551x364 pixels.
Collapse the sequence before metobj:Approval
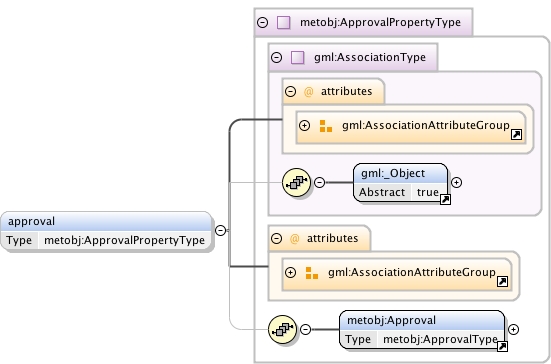click(x=305, y=329)
